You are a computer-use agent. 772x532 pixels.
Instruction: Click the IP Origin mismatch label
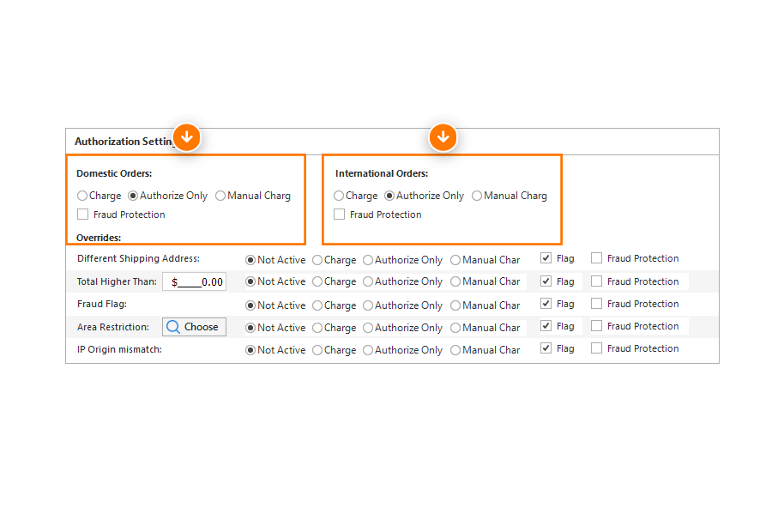119,349
